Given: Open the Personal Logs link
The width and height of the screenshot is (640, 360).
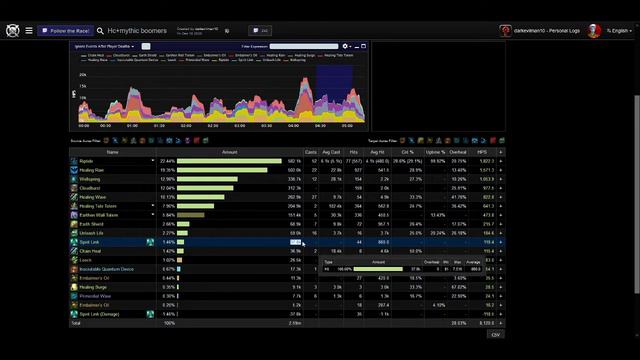Looking at the screenshot, I should tap(547, 31).
